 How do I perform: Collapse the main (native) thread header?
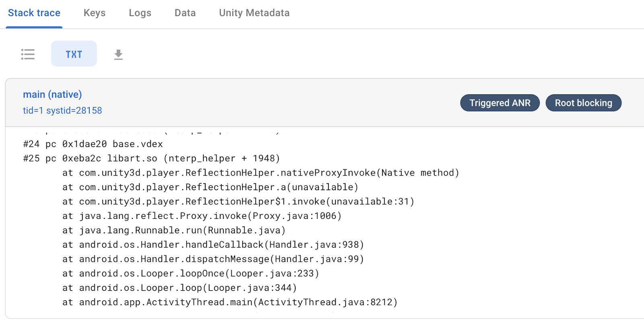(x=52, y=95)
